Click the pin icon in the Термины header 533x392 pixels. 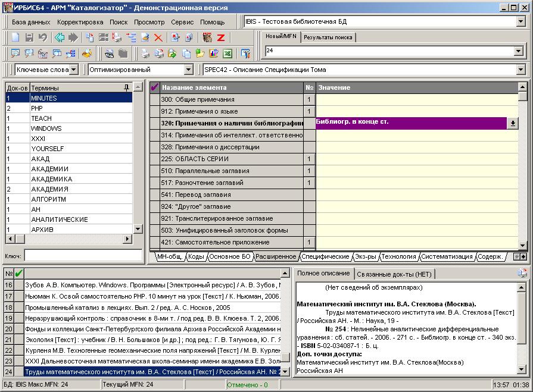click(126, 88)
